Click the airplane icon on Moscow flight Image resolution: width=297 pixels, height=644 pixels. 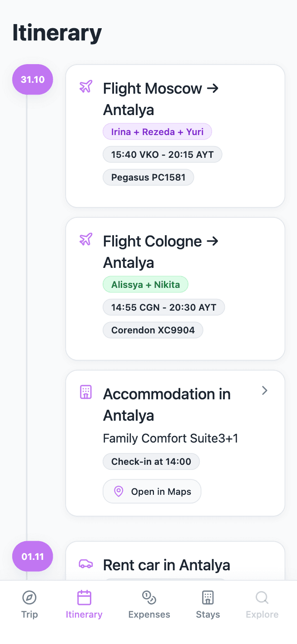click(x=86, y=86)
